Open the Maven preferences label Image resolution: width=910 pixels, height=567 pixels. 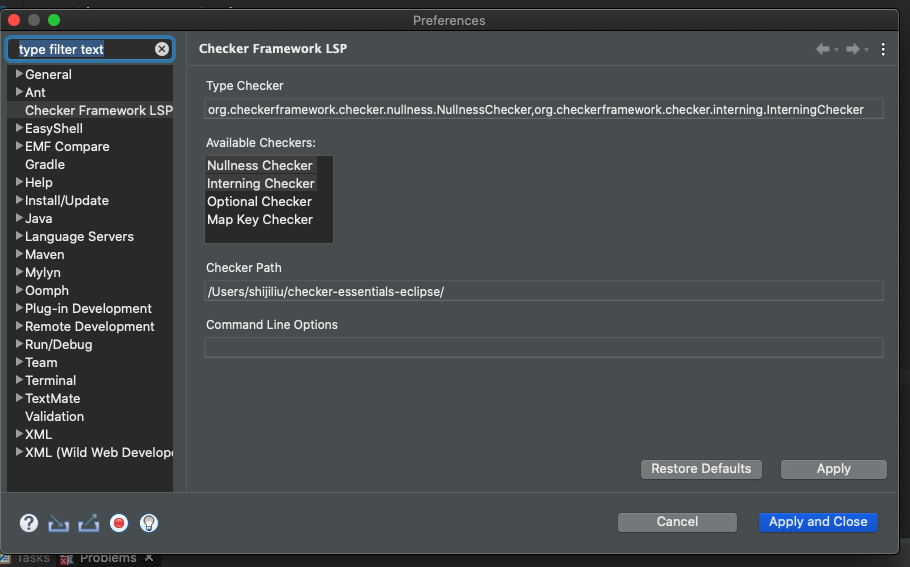45,254
